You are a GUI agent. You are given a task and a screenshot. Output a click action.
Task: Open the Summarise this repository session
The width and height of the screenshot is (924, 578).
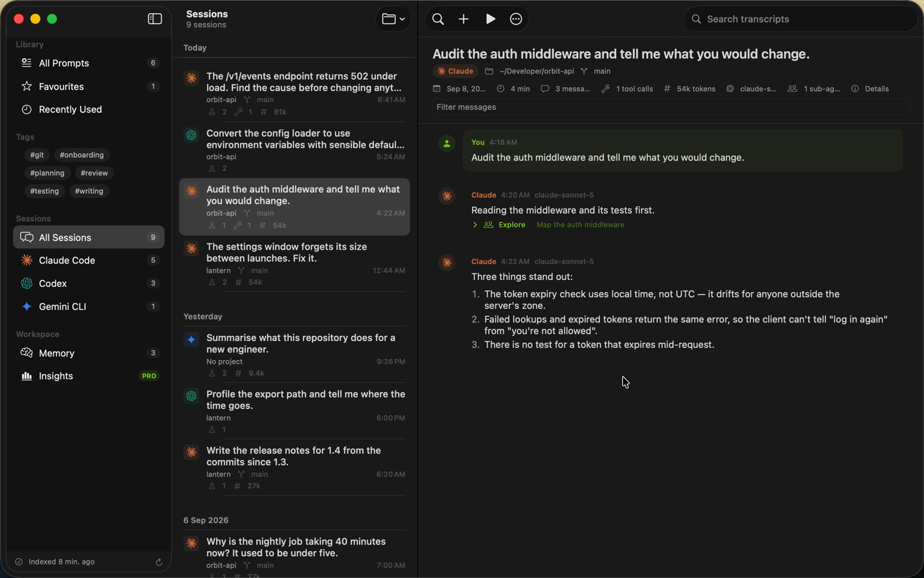coord(295,355)
